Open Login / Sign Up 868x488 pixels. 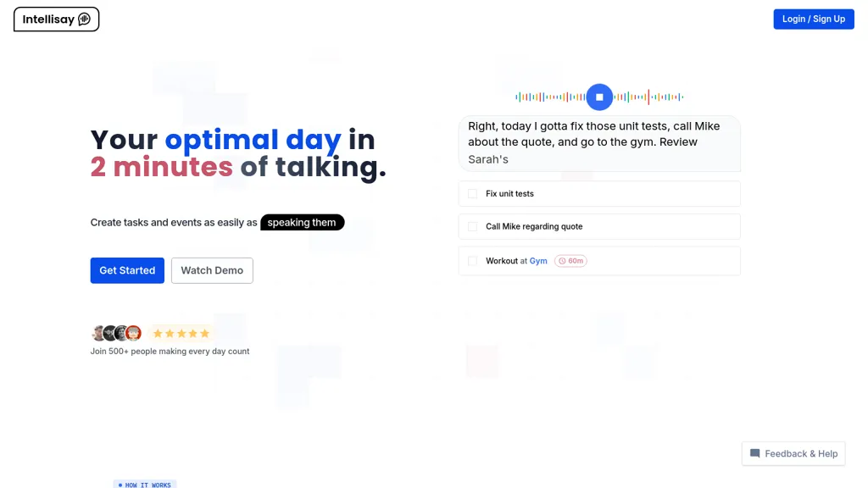point(813,19)
